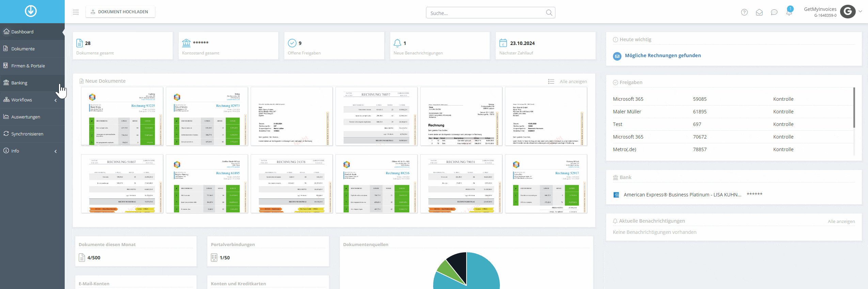Click the Kontostand gesamt bank icon
This screenshot has height=289, width=868.
[186, 43]
